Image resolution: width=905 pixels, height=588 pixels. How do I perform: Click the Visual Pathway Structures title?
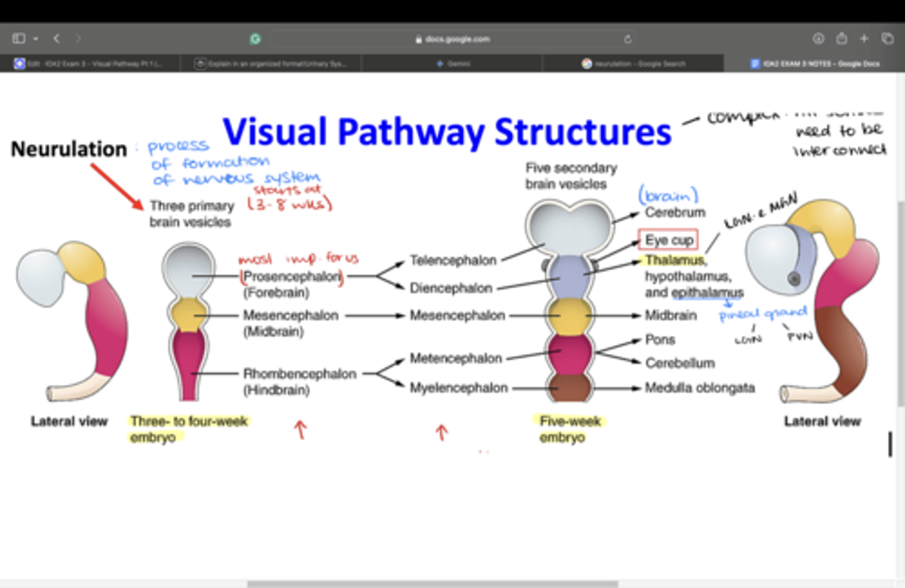pyautogui.click(x=447, y=133)
